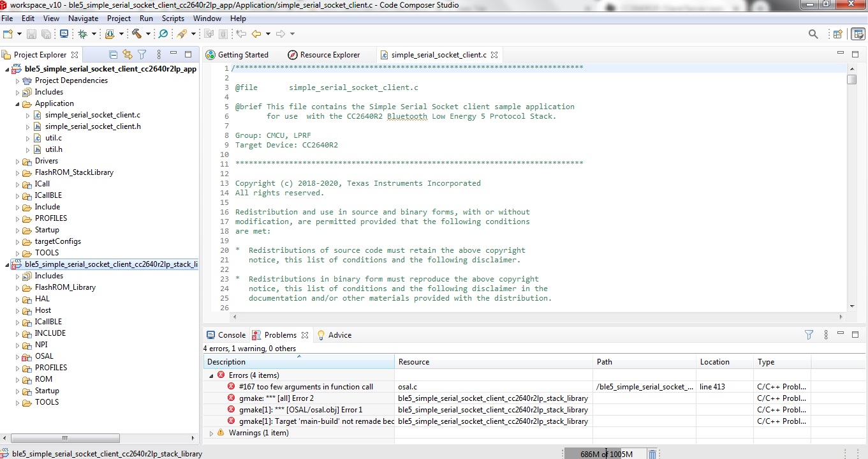868x459 pixels.
Task: Open the File menu
Action: 7,19
